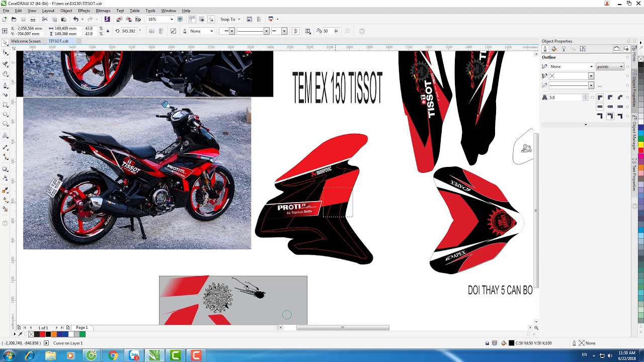Viewport: 644px width, 362px height.
Task: Select the Color Eyedropper tool
Action: pos(6,190)
